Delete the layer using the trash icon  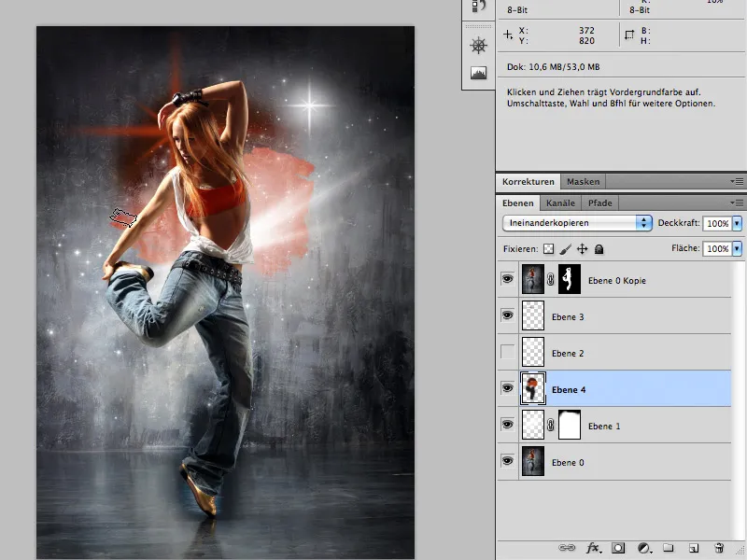(719, 548)
